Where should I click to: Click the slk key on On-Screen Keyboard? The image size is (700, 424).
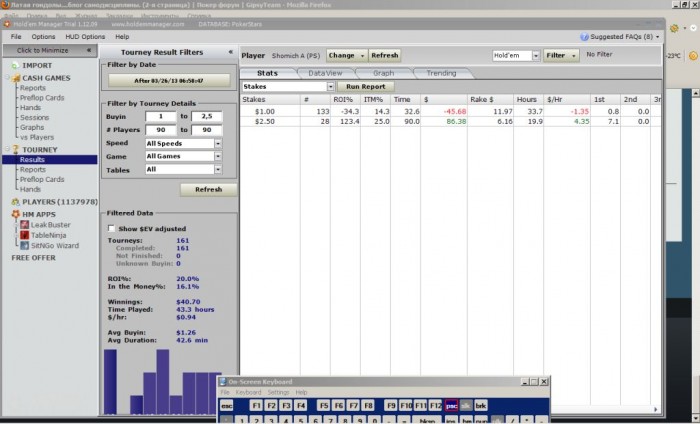tap(466, 406)
